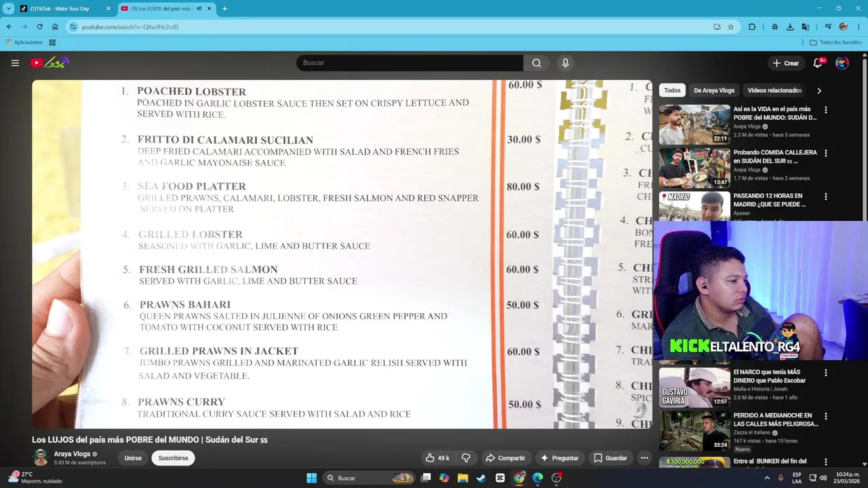Open options for BUNKER del fin video
Viewport: 868px width, 488px height.
tap(825, 462)
